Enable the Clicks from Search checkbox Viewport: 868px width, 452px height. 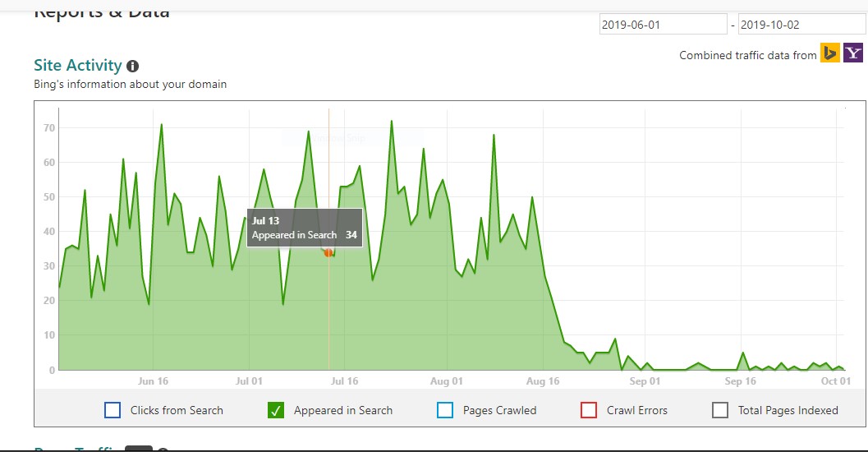pyautogui.click(x=113, y=410)
